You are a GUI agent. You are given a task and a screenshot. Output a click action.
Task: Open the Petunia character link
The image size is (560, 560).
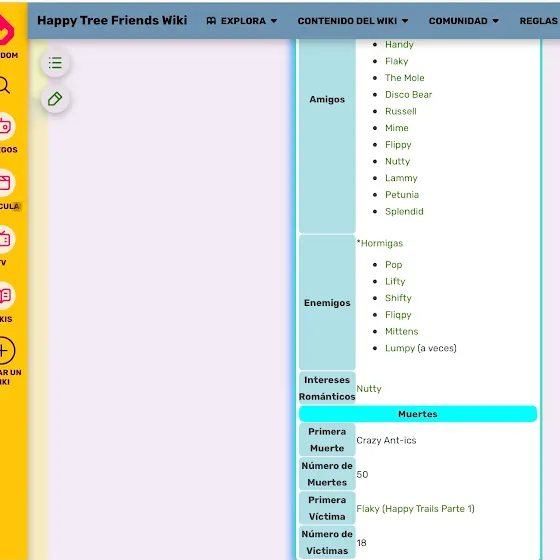tap(402, 195)
